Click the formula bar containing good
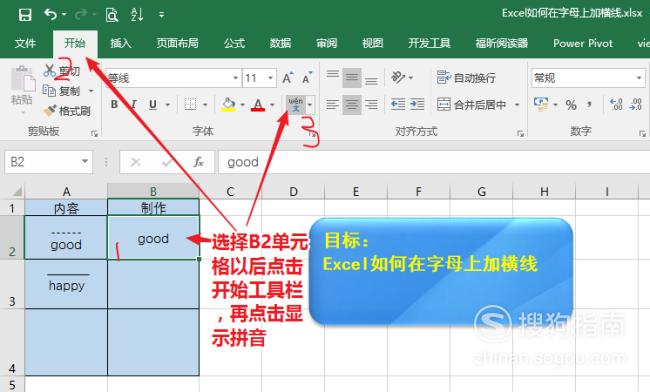650x392 pixels. click(434, 162)
